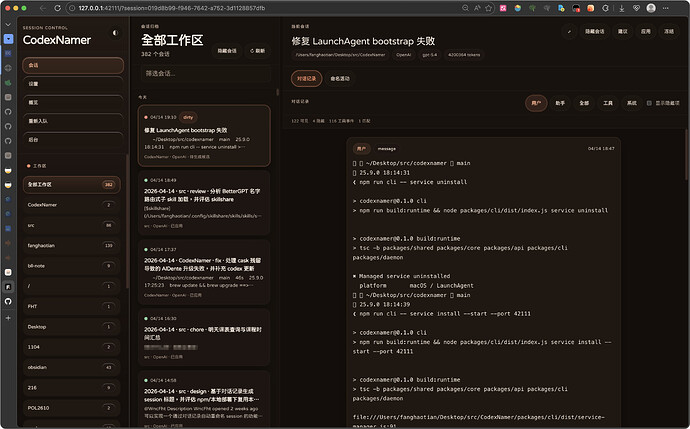Select the 1104 workspace row
This screenshot has height=429, width=690.
[71, 347]
